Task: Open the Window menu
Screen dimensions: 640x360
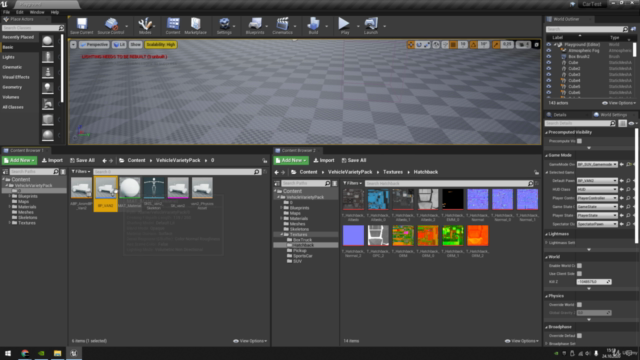Action: pyautogui.click(x=37, y=12)
